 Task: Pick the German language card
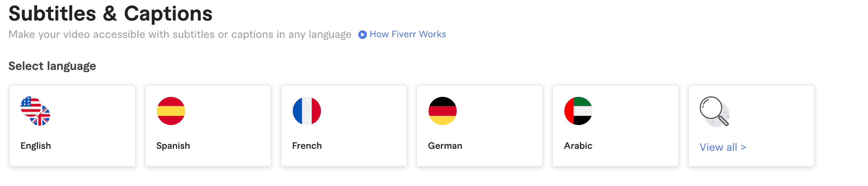[480, 126]
